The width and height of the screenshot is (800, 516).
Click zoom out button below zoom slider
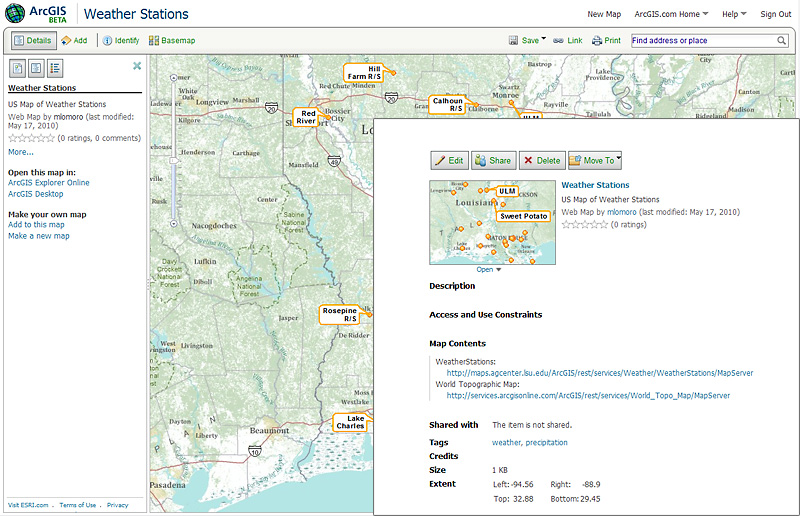click(x=173, y=224)
